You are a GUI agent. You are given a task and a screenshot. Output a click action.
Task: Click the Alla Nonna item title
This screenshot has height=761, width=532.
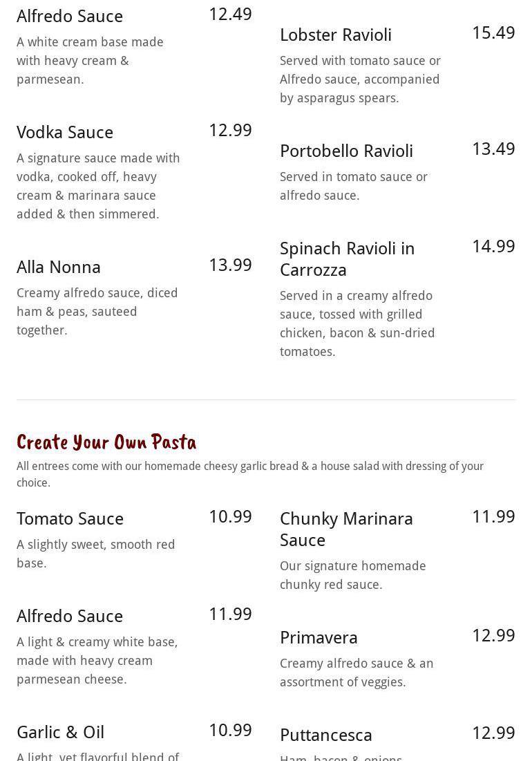[59, 267]
